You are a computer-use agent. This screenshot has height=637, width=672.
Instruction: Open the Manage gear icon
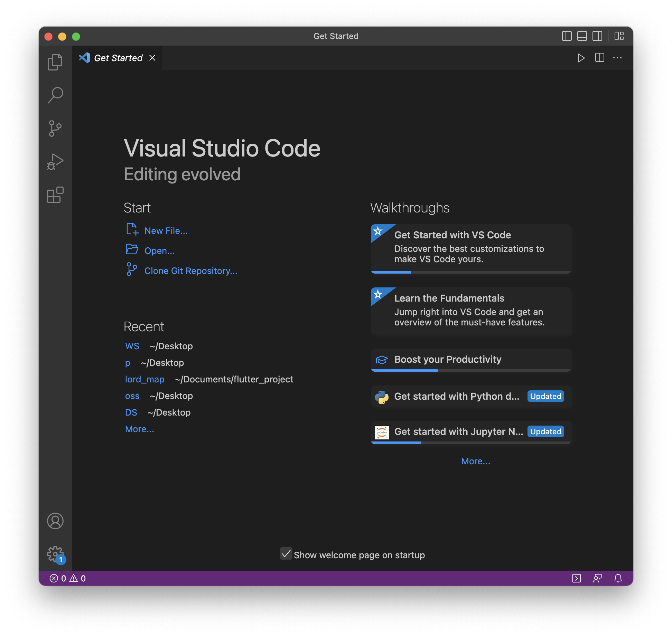(x=55, y=554)
